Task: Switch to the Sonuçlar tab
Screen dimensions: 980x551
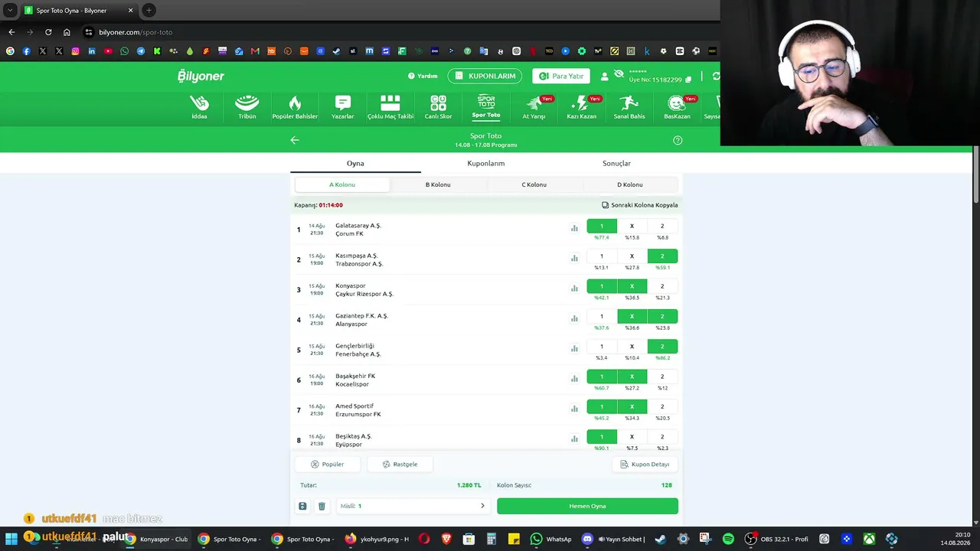Action: 616,163
